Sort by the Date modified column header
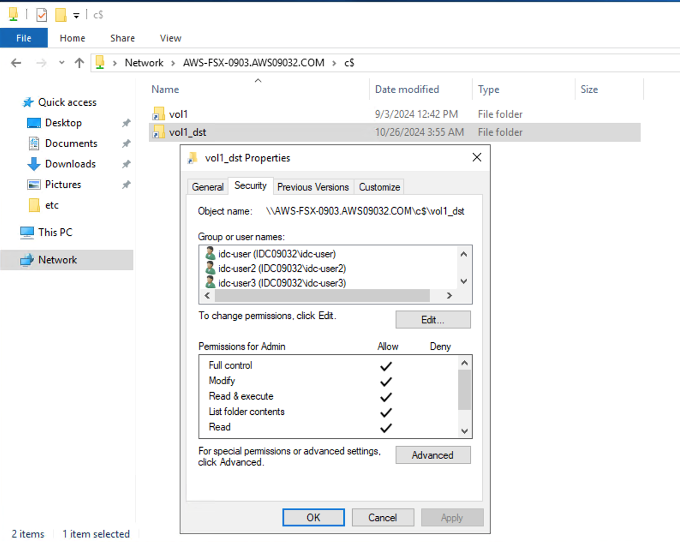The width and height of the screenshot is (680, 542). 421,89
